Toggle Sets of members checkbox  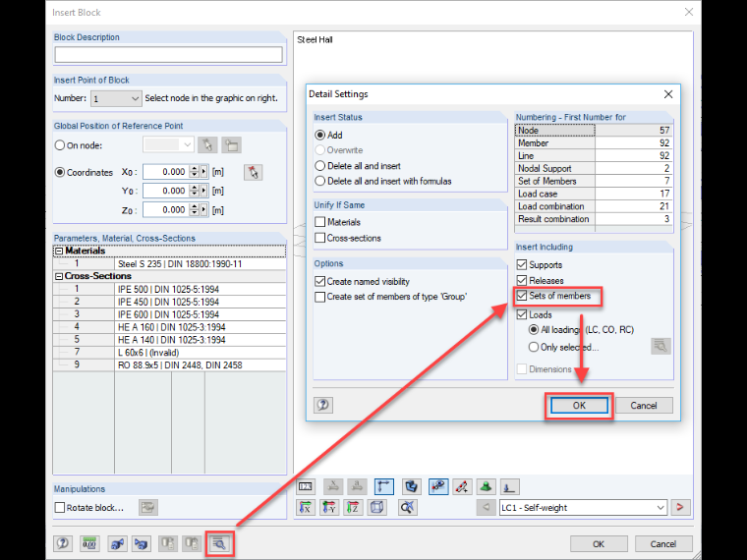point(522,296)
